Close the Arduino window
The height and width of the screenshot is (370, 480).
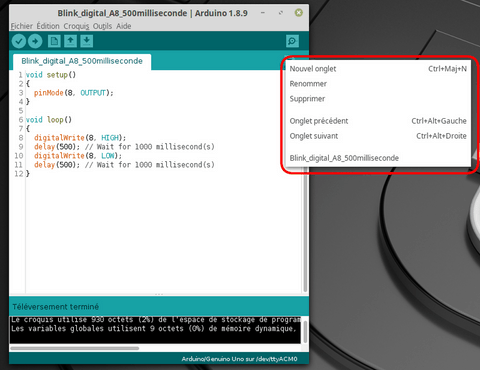[299, 13]
